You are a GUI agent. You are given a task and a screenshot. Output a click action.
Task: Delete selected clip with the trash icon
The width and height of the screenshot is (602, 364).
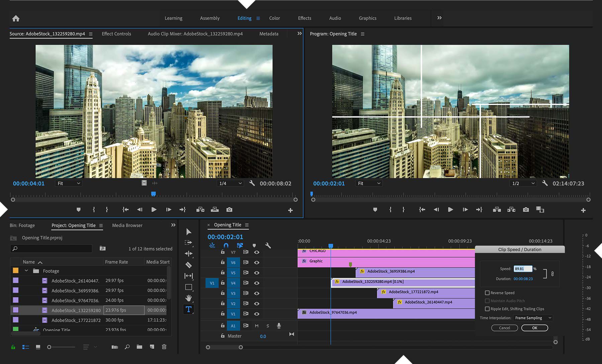tap(164, 347)
